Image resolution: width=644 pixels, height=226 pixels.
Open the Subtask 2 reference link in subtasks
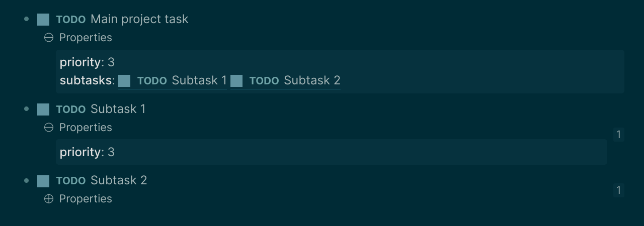coord(312,80)
